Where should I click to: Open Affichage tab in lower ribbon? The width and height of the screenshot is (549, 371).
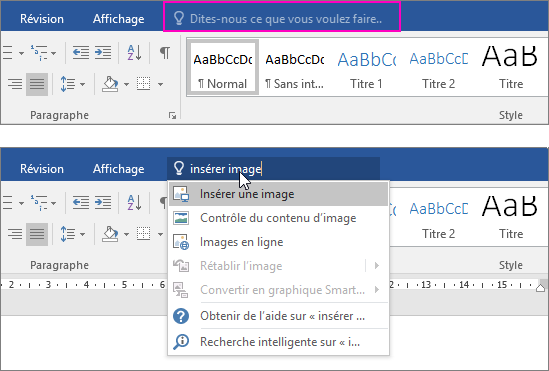(118, 169)
